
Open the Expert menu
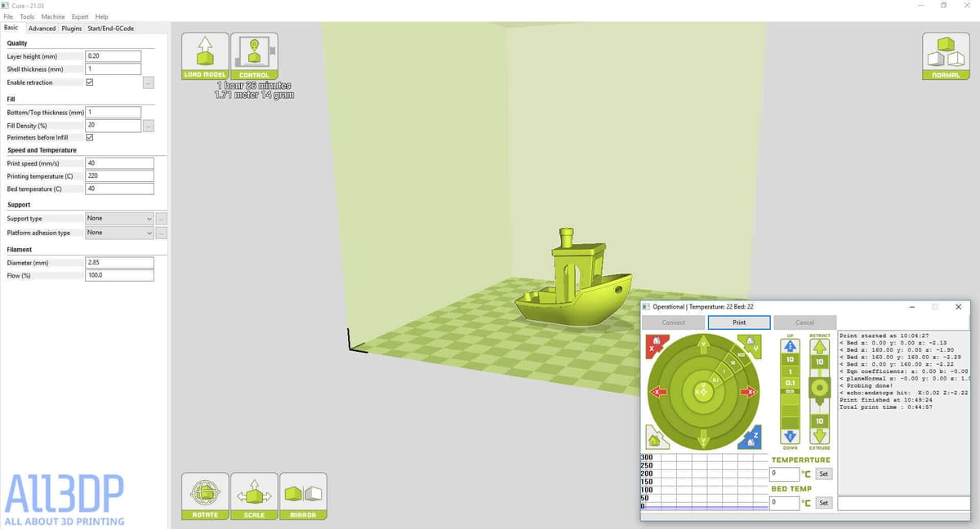point(80,16)
